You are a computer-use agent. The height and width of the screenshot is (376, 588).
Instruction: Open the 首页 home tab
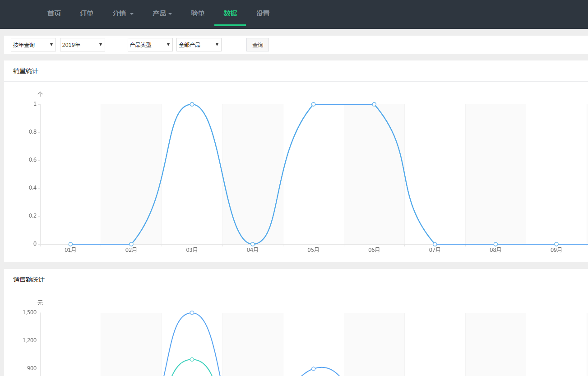(54, 14)
